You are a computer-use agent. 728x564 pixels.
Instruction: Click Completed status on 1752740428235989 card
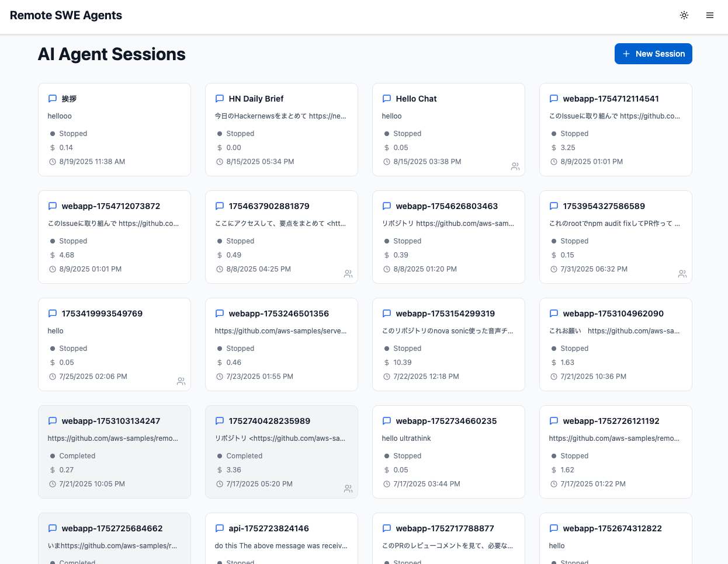pyautogui.click(x=244, y=456)
